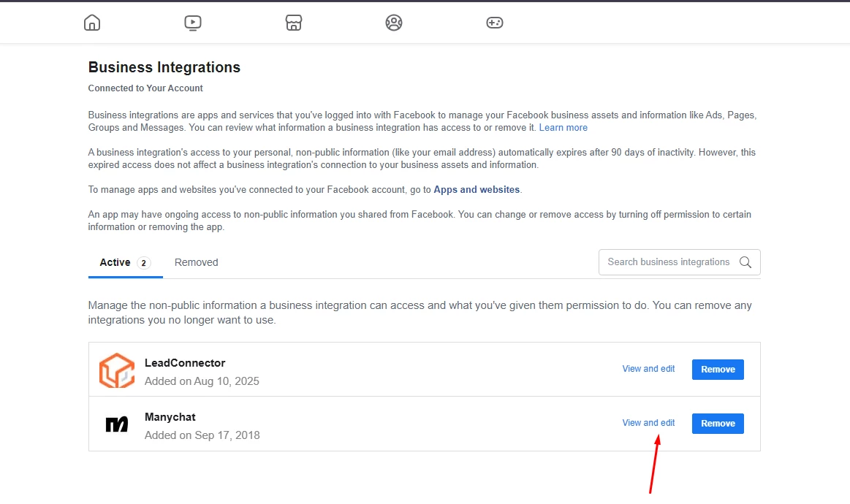
Task: Open the Groups icon in top bar
Action: (x=394, y=23)
